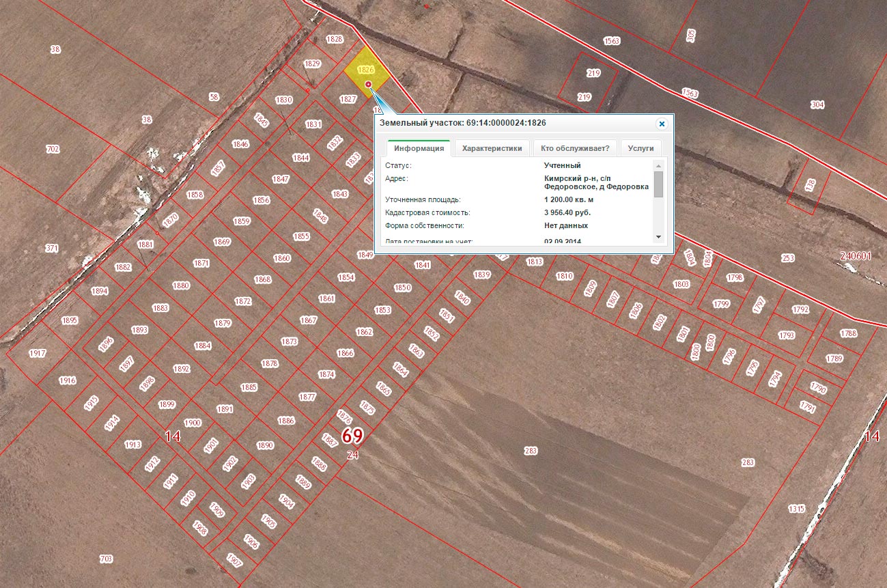Select parcel 253 on the map
Image resolution: width=887 pixels, height=588 pixels.
(x=789, y=258)
